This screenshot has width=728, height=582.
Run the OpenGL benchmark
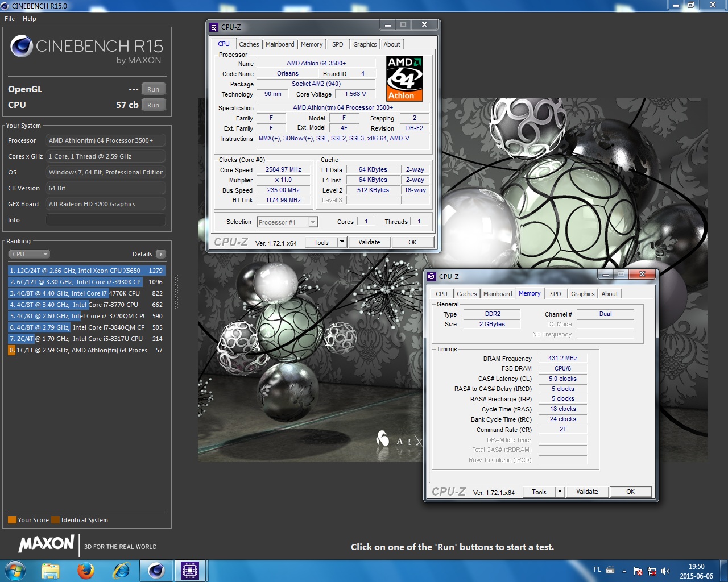pos(153,89)
